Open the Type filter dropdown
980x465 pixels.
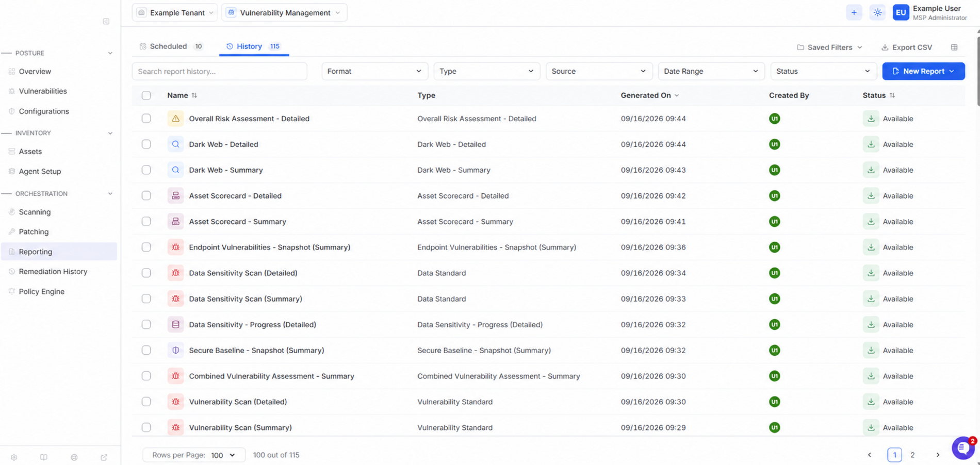pos(486,71)
